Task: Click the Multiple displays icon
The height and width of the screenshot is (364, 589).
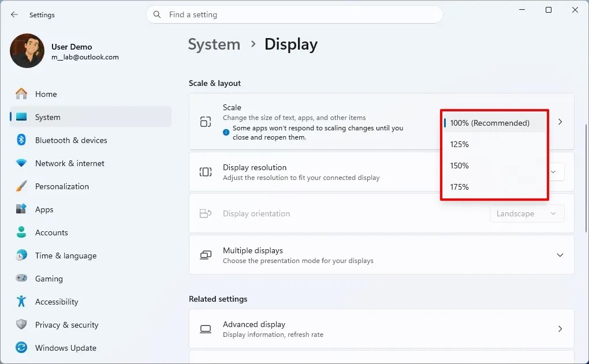Action: (206, 255)
